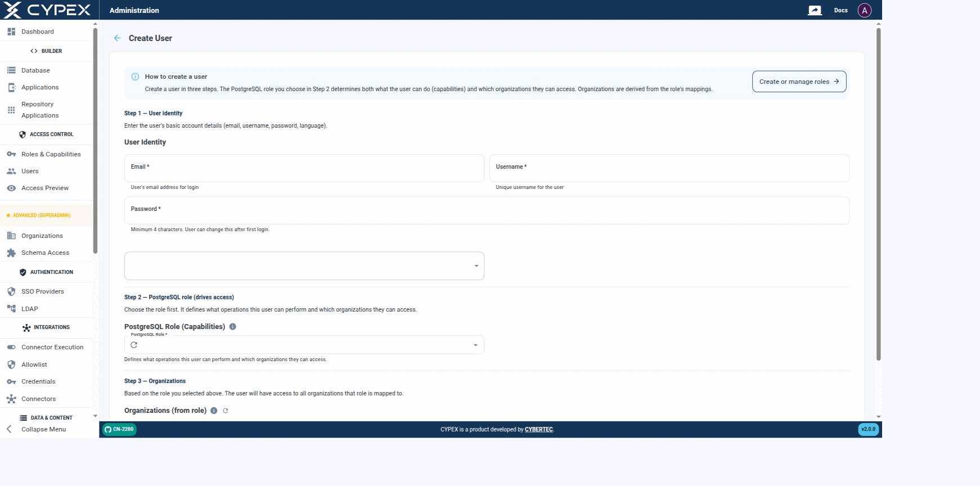Click the Database icon in sidebar

(11, 70)
